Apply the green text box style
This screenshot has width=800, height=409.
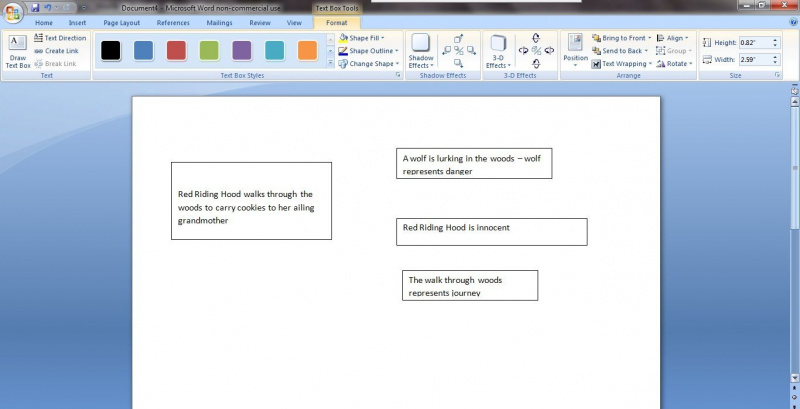(x=209, y=50)
